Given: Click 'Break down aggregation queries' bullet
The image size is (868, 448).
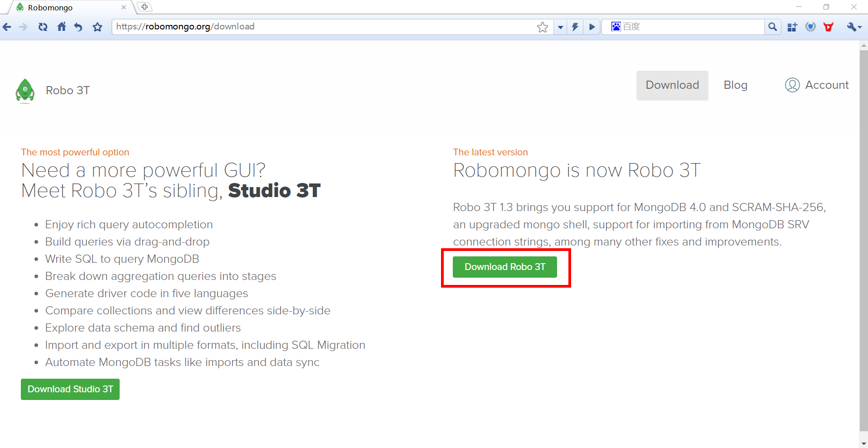Looking at the screenshot, I should click(x=160, y=276).
